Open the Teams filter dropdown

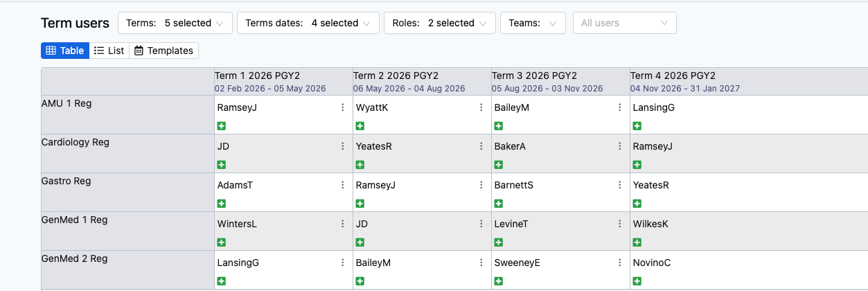pos(532,23)
